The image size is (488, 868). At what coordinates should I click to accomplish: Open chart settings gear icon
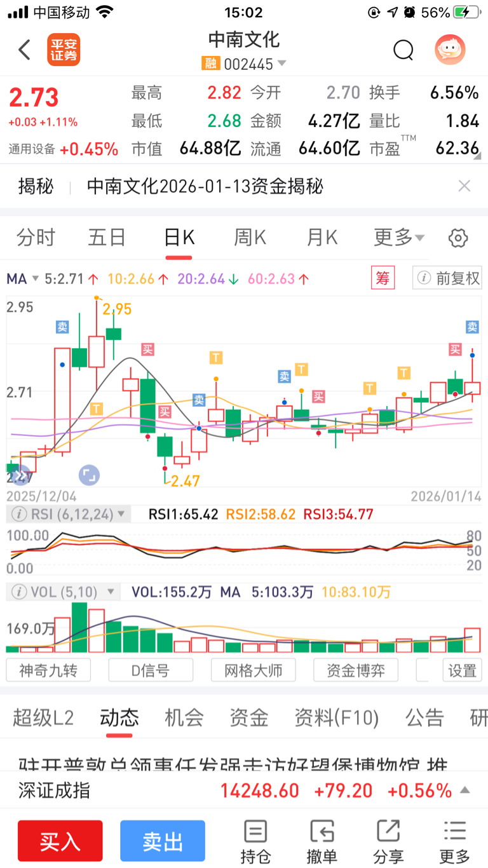[x=458, y=238]
